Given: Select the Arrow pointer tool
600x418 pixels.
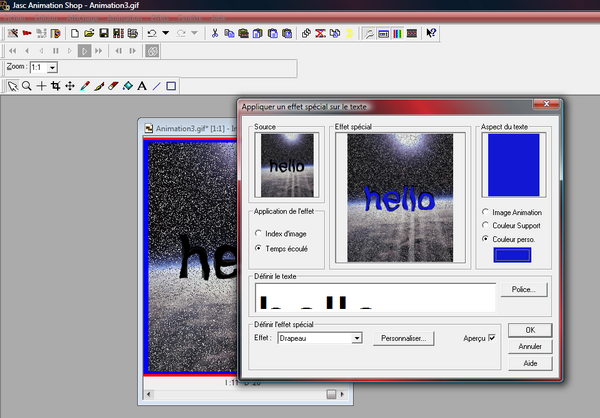Looking at the screenshot, I should click(13, 86).
